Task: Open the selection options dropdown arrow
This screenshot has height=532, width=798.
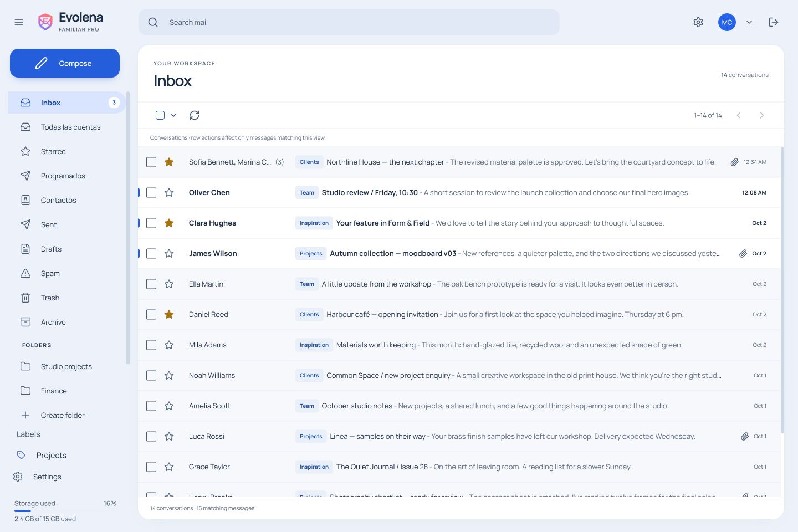Action: 173,115
